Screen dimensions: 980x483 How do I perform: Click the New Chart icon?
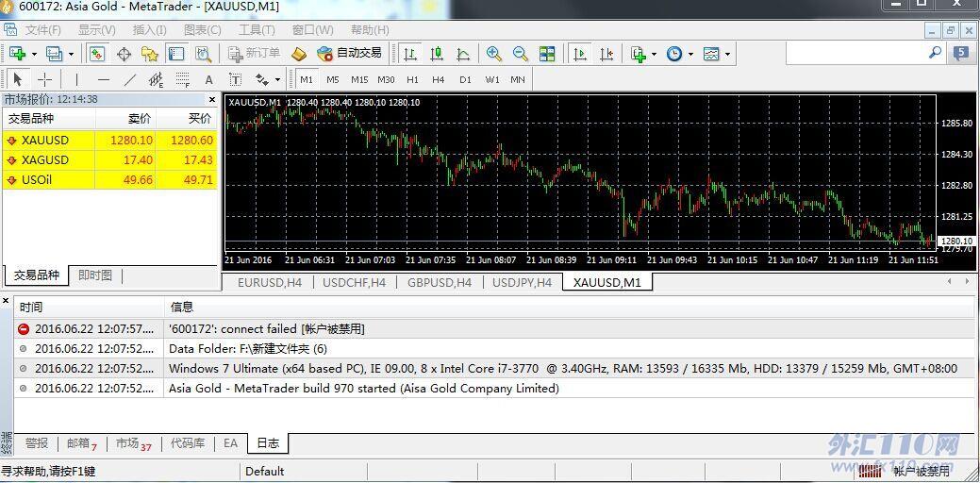(17, 54)
